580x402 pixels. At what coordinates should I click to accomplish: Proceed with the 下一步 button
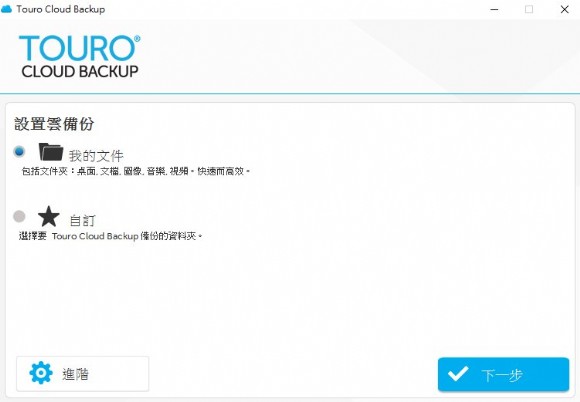click(x=503, y=374)
